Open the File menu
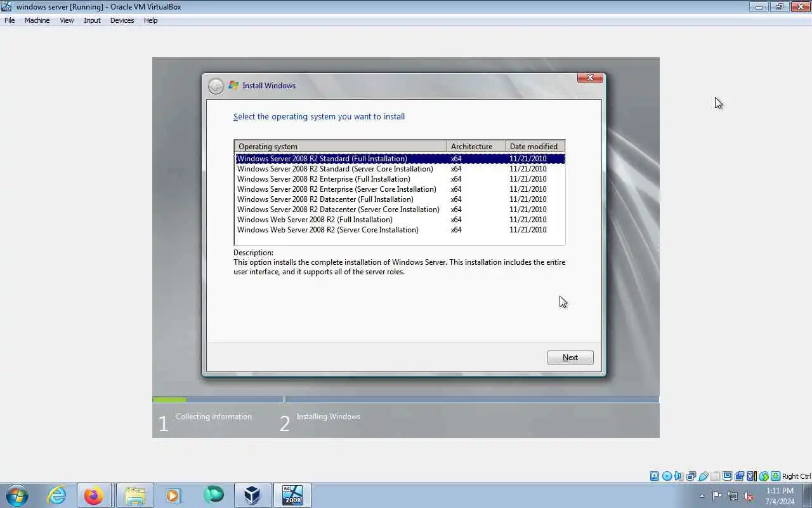This screenshot has height=508, width=812. pos(10,20)
